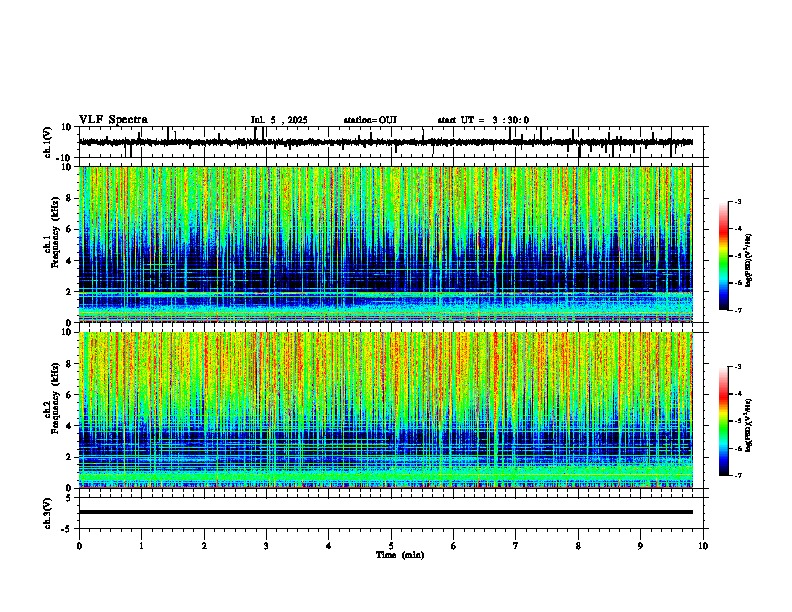This screenshot has width=792, height=612.
Task: Click the "8" kHz tick on ch.2 frequency axis
Action: pos(69,364)
